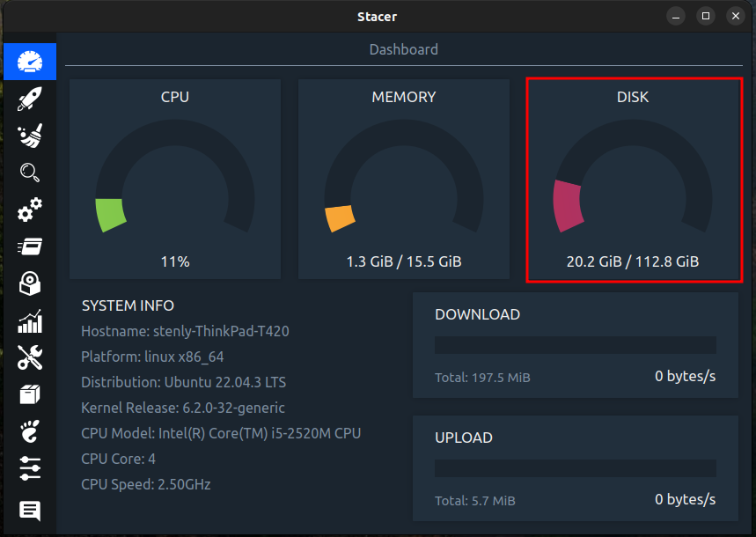Open Resources bar-chart icon
The height and width of the screenshot is (537, 756).
[30, 320]
